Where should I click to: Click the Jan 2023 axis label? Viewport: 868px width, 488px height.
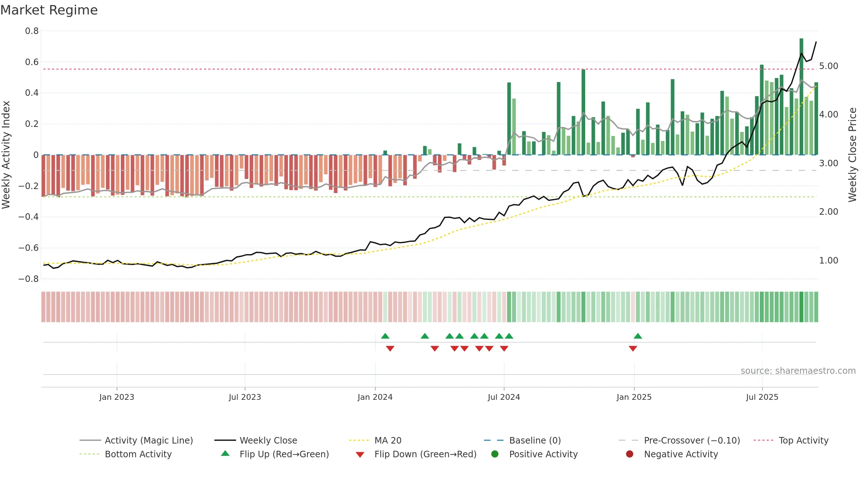[117, 397]
